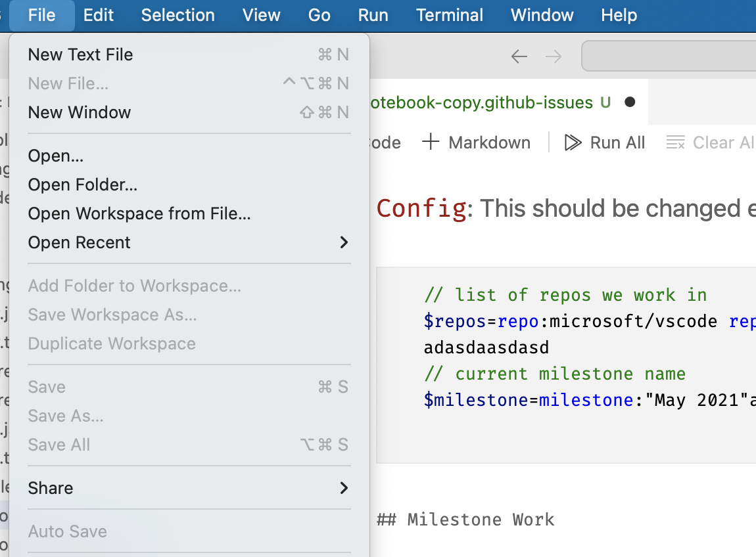Screen dimensions: 756x557
Task: Click the back navigation arrow
Action: pyautogui.click(x=519, y=56)
